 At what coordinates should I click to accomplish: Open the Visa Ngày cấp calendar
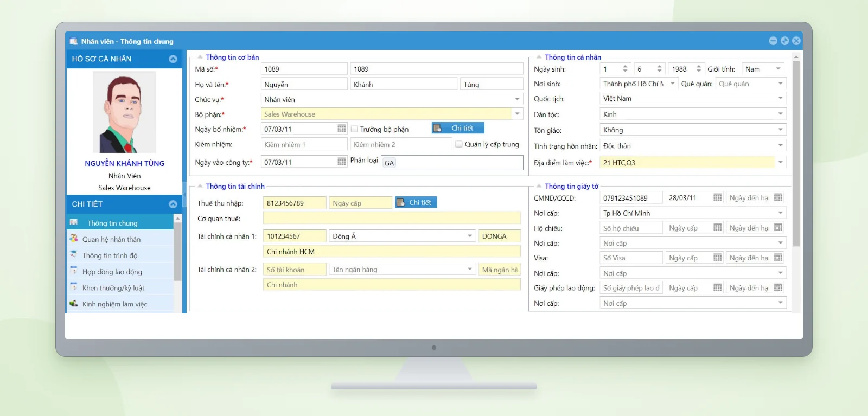pos(717,258)
